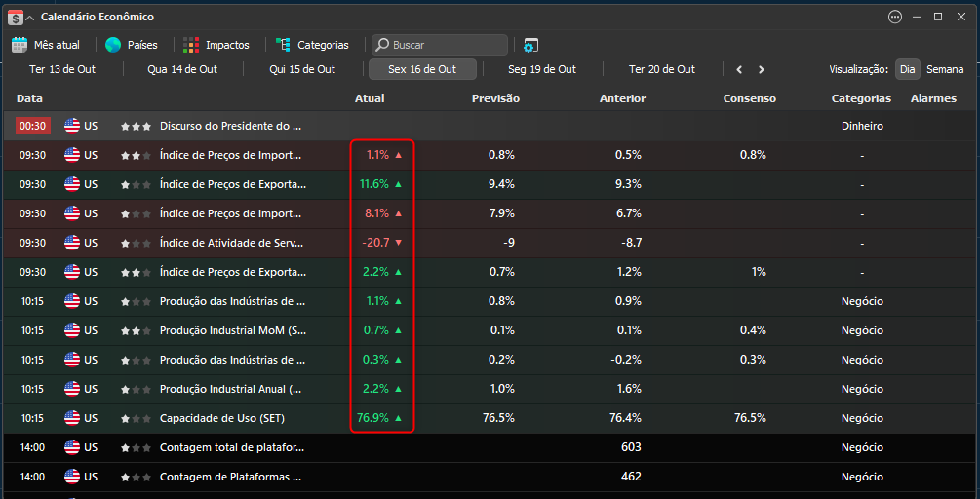Click the Dinheiro category cell
The height and width of the screenshot is (499, 980).
pos(863,126)
